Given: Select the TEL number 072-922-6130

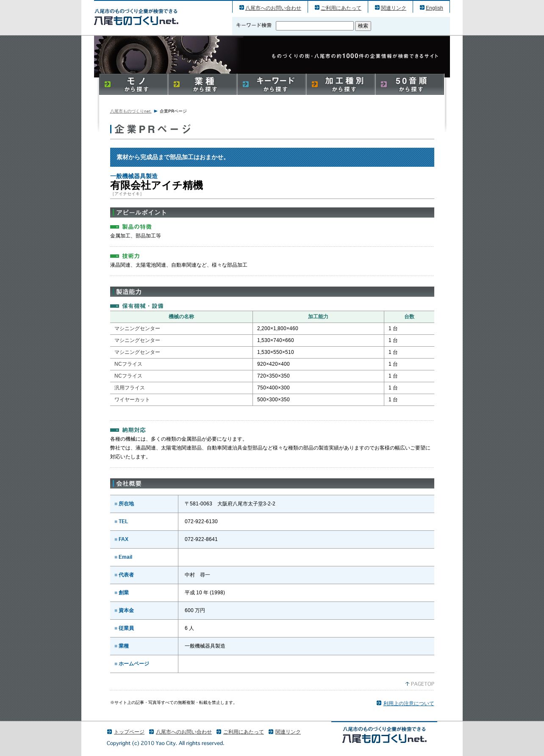Looking at the screenshot, I should [201, 521].
